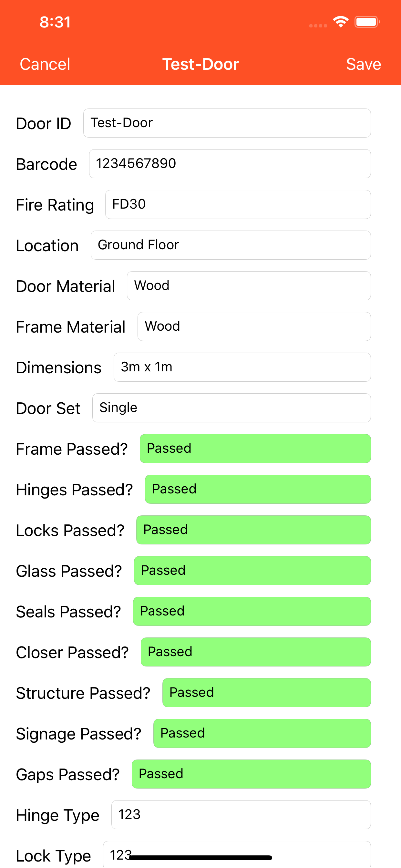Viewport: 401px width, 868px height.
Task: Toggle the Glass Passed status
Action: click(x=252, y=571)
